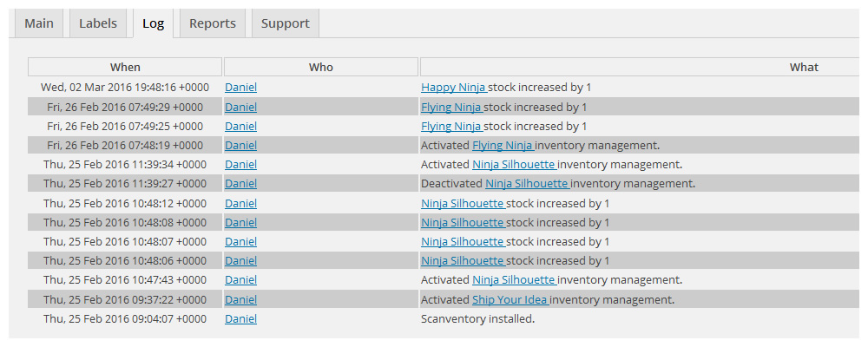Click Daniel in the 09:37:22 row
The height and width of the screenshot is (347, 868).
point(240,300)
